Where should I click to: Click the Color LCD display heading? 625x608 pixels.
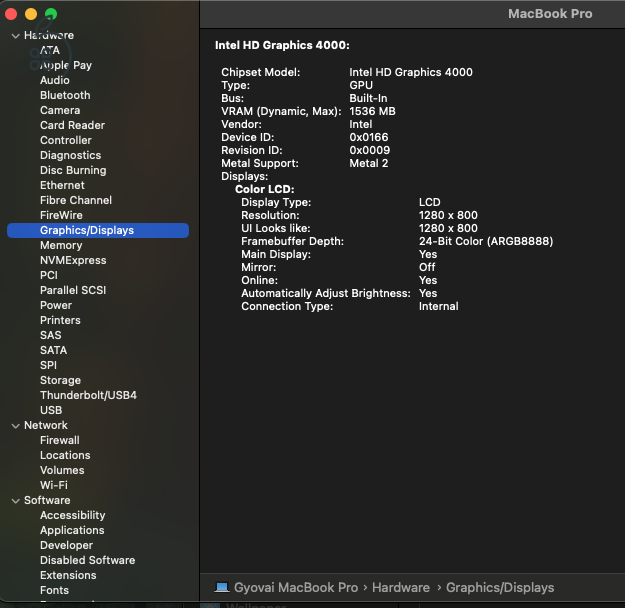coord(265,189)
